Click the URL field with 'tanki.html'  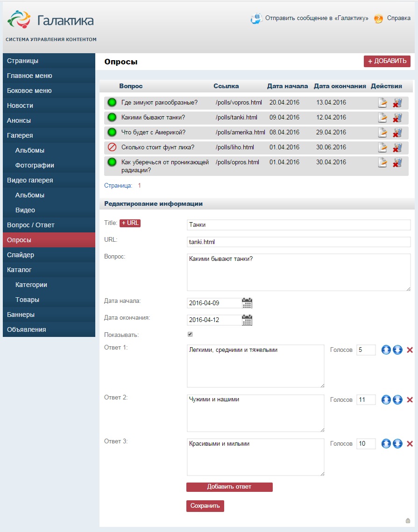pyautogui.click(x=299, y=242)
